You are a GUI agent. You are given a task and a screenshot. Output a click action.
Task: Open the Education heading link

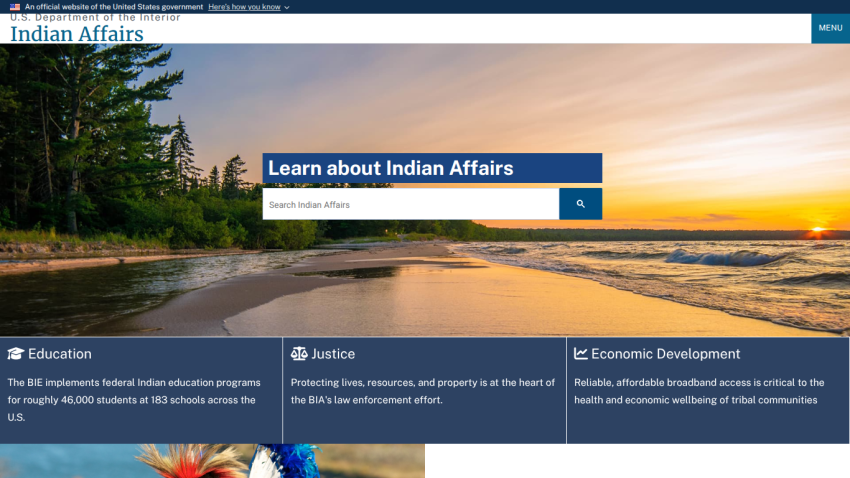[x=60, y=354]
